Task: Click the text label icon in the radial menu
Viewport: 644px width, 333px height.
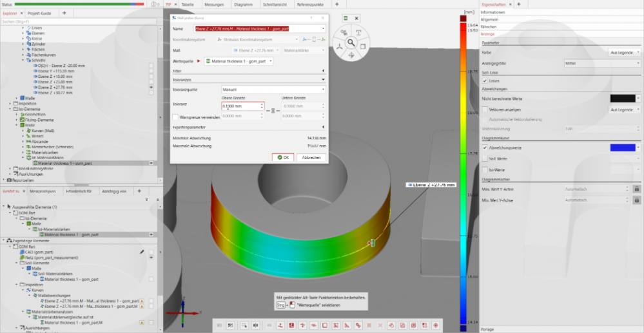Action: point(359,32)
